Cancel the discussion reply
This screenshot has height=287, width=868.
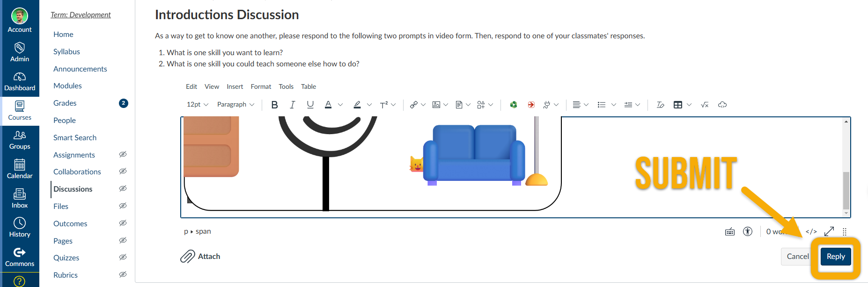(x=797, y=257)
